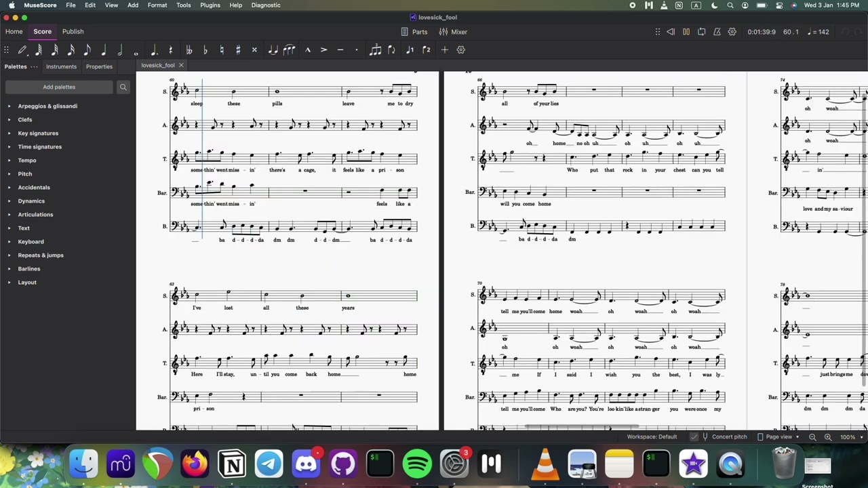This screenshot has height=488, width=868.
Task: Apply the sharp accidental
Action: point(238,49)
